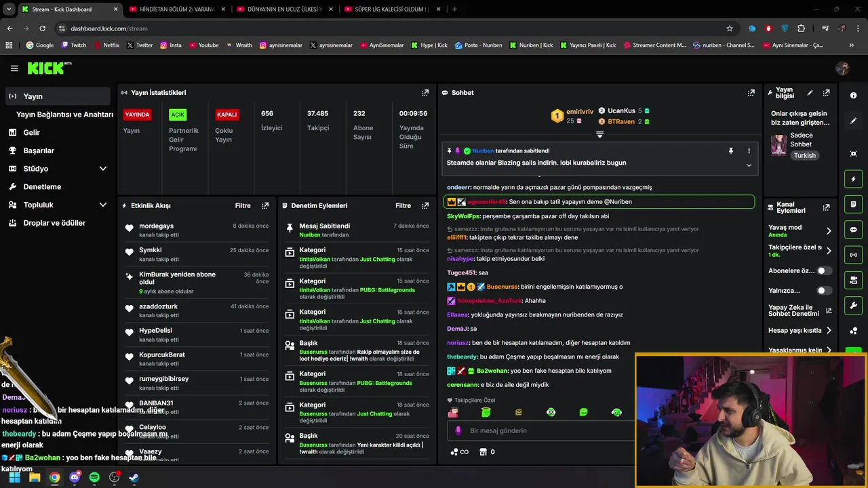Open Chrome from the Windows taskbar
Screen dimensions: 868x488
[54, 477]
